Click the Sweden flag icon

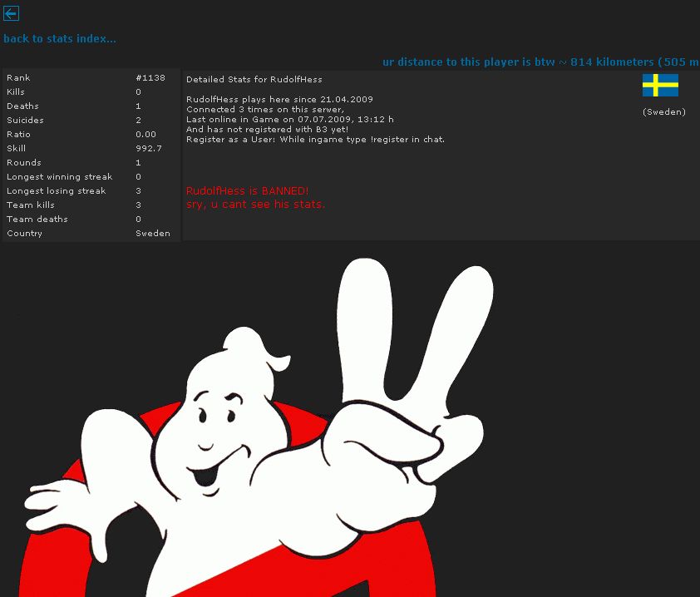(x=660, y=85)
